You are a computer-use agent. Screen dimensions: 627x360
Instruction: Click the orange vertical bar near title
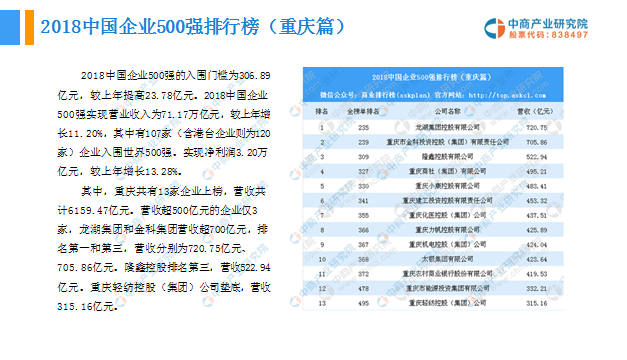tap(29, 27)
